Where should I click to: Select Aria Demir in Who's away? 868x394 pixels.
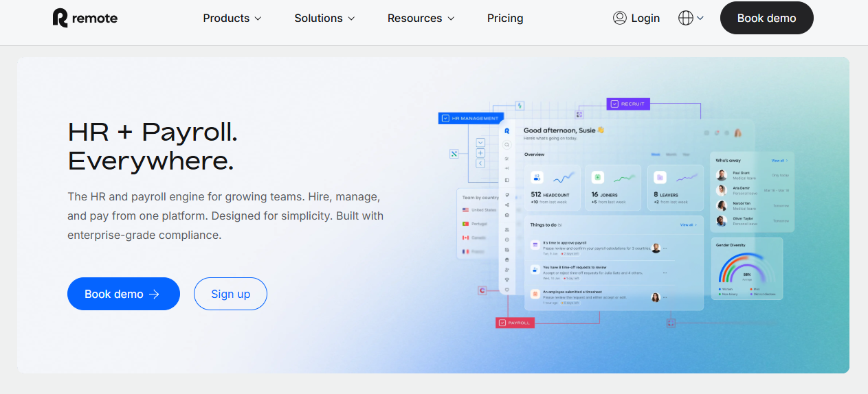point(753,190)
